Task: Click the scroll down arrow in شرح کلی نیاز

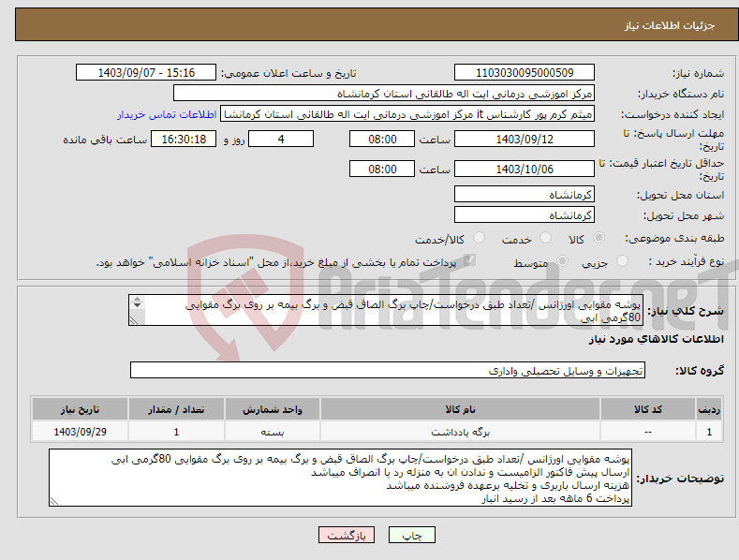Action: pos(137,305)
